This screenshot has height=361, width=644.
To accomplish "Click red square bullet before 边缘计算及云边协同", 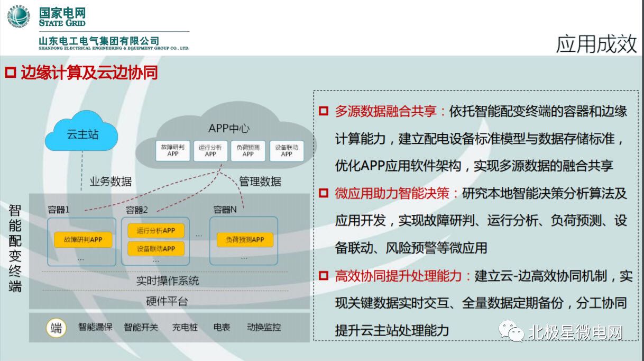I will click(x=11, y=72).
